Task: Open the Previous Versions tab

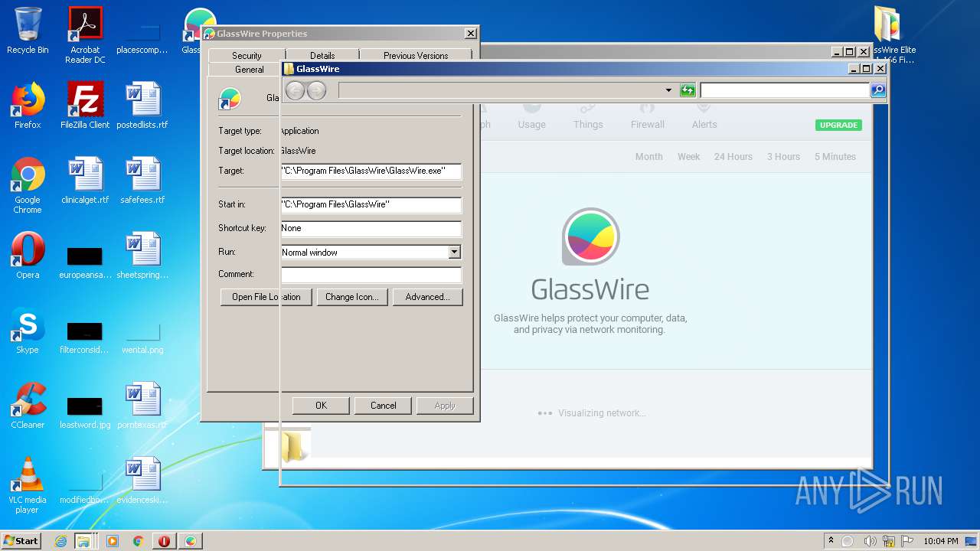Action: [416, 55]
